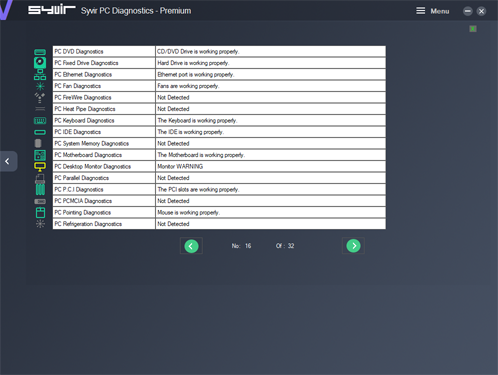
Task: Click the 'Monitor WARNING' result cell
Action: (271, 167)
